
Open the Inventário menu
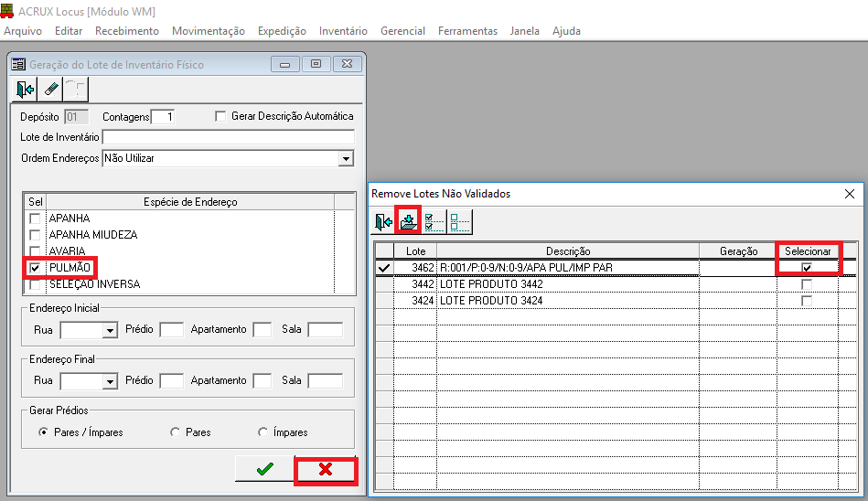[343, 31]
